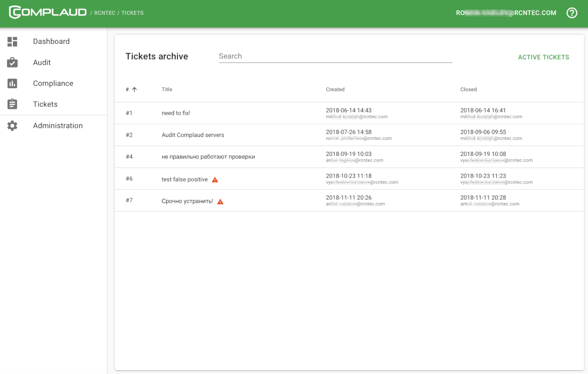Click the Audit briefcase icon
Image resolution: width=588 pixels, height=374 pixels.
point(13,62)
